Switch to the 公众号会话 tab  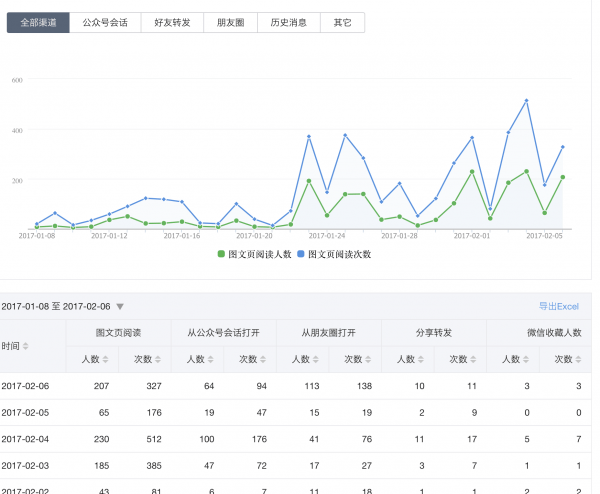point(105,23)
